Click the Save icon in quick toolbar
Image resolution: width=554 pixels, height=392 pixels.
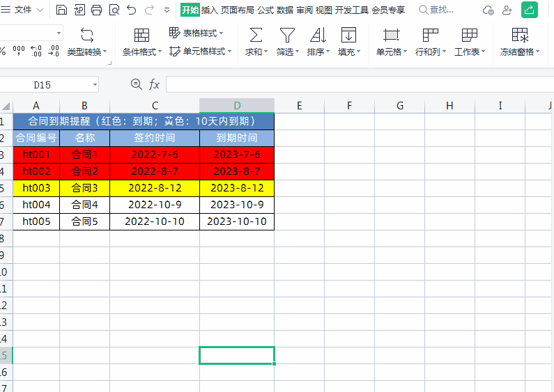pyautogui.click(x=61, y=10)
